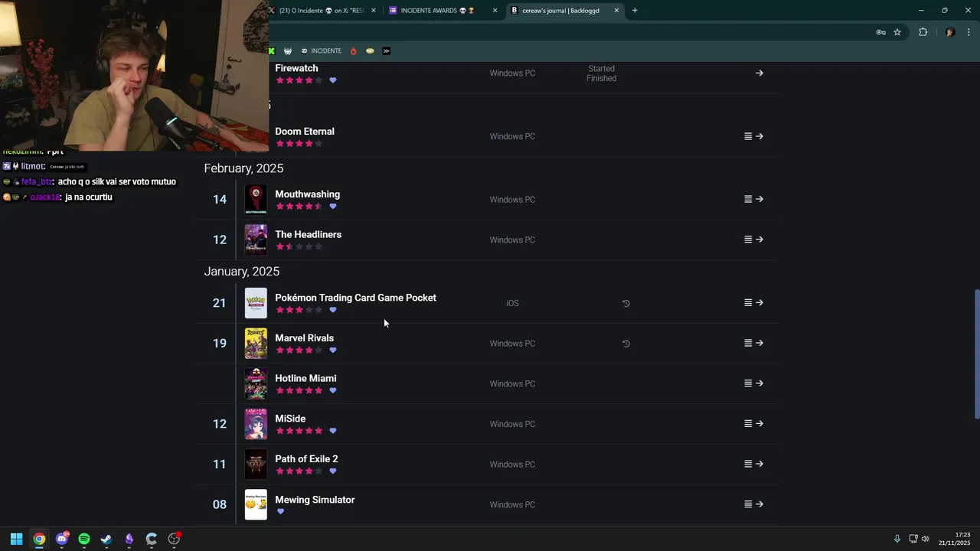Click the Marvel Rivals cover thumbnail
The height and width of the screenshot is (551, 980).
(256, 344)
